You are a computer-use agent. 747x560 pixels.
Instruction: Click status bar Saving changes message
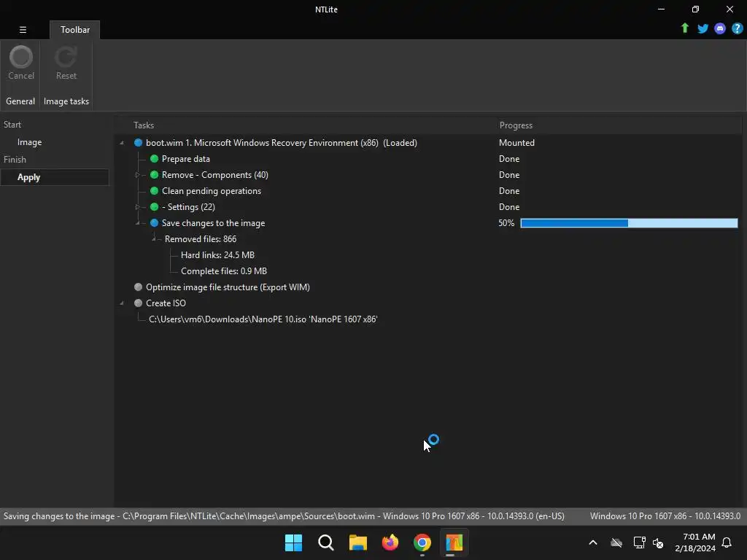[x=284, y=516]
